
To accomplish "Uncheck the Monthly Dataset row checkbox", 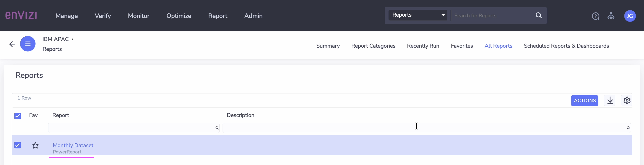I will coord(17,145).
